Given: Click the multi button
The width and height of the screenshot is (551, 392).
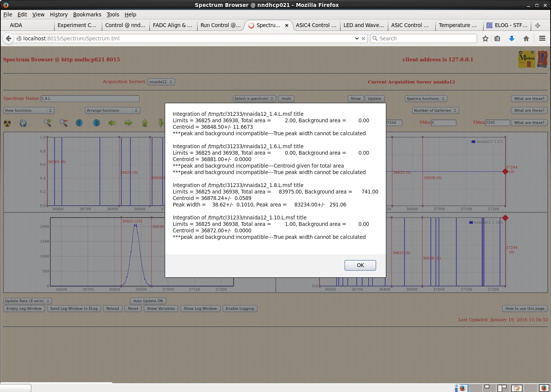Looking at the screenshot, I should [286, 99].
